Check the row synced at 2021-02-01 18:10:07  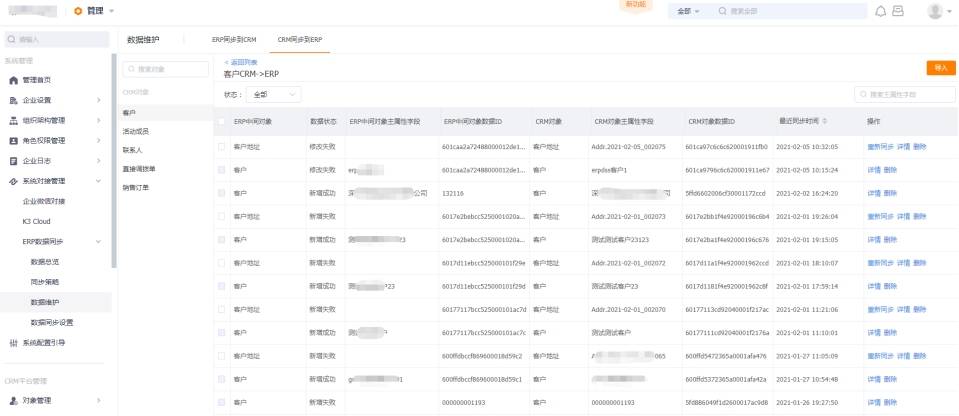pyautogui.click(x=221, y=263)
